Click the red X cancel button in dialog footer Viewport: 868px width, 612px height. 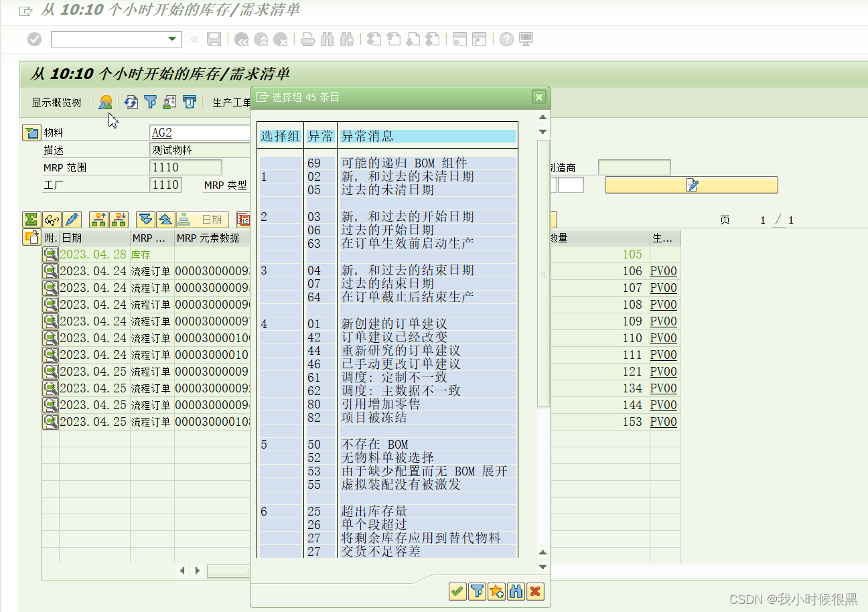534,591
